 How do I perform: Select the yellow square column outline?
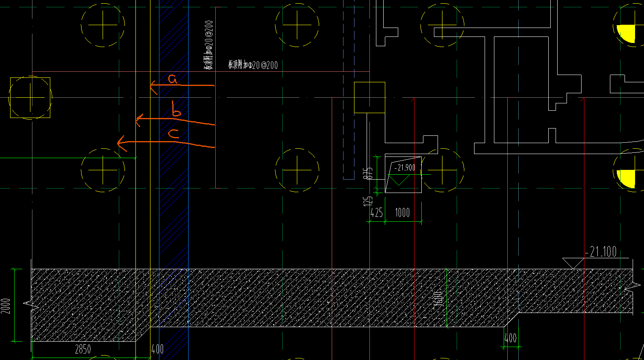coord(370,97)
